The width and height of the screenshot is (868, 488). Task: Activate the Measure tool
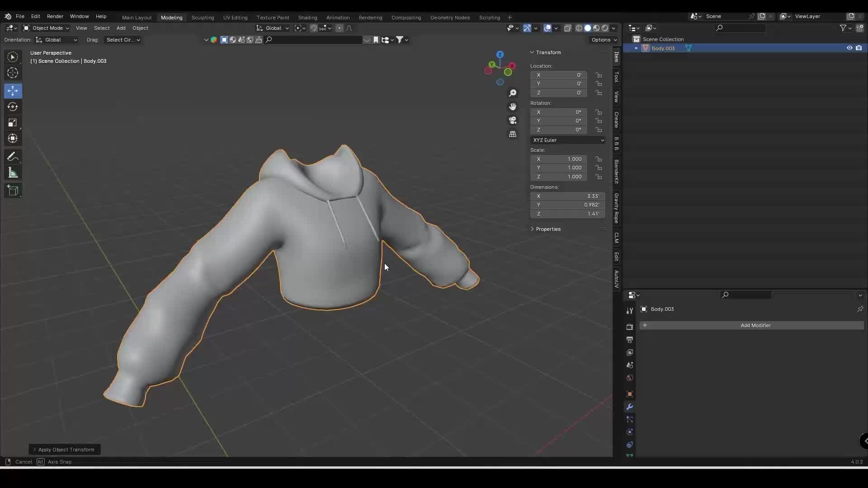click(x=13, y=172)
